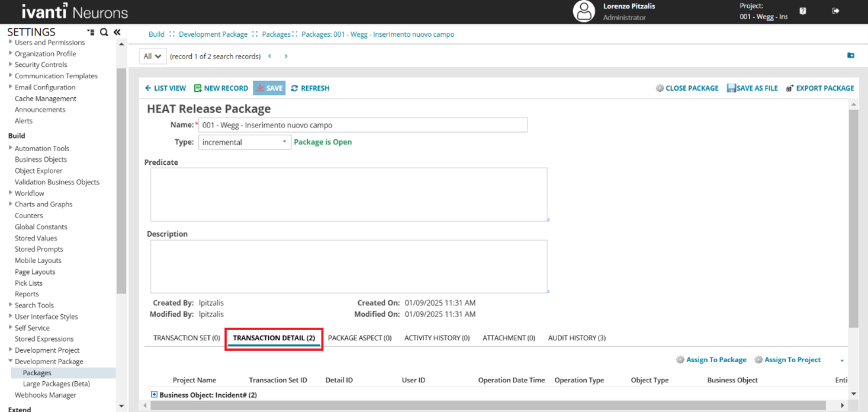Open the settings search magnifier icon
This screenshot has height=412, width=868.
[104, 32]
